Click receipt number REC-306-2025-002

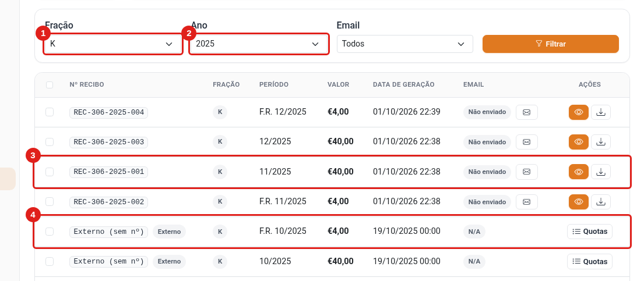[x=109, y=202]
